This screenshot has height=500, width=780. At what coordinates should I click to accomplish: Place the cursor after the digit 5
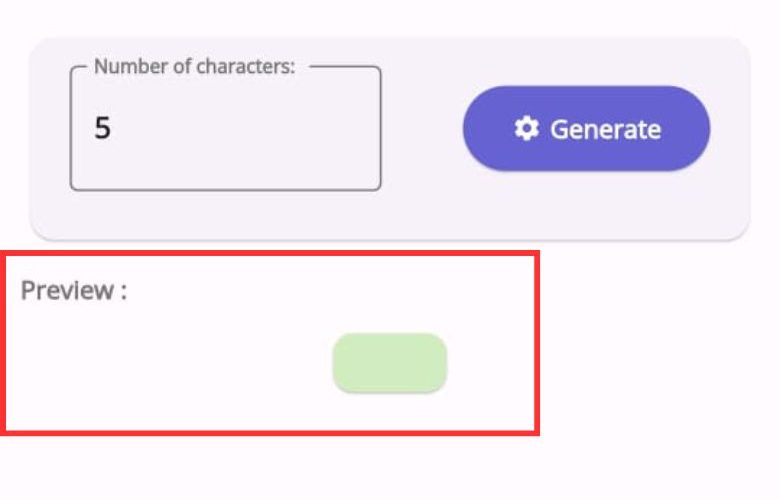[x=112, y=129]
